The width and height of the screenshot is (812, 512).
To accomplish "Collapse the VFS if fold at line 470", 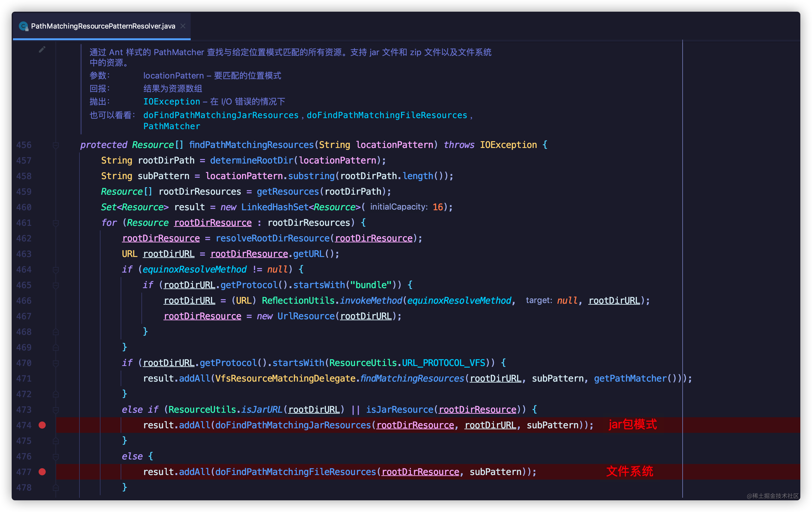I will (56, 363).
